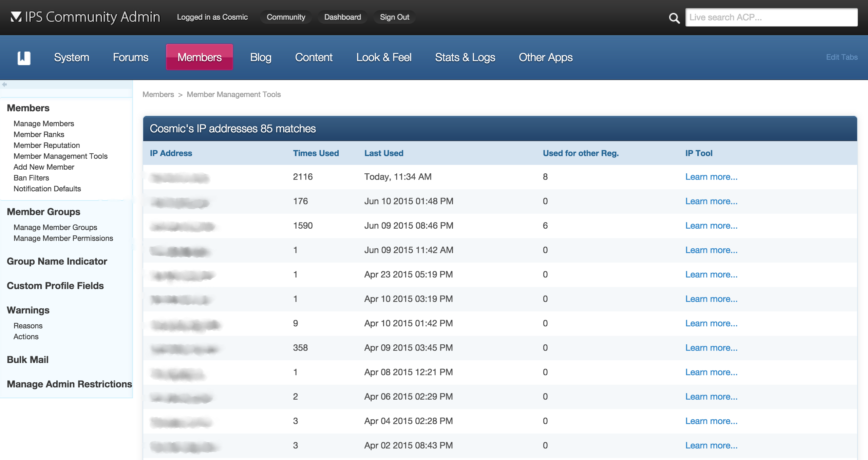868x460 pixels.
Task: Visit the Community button
Action: 286,17
